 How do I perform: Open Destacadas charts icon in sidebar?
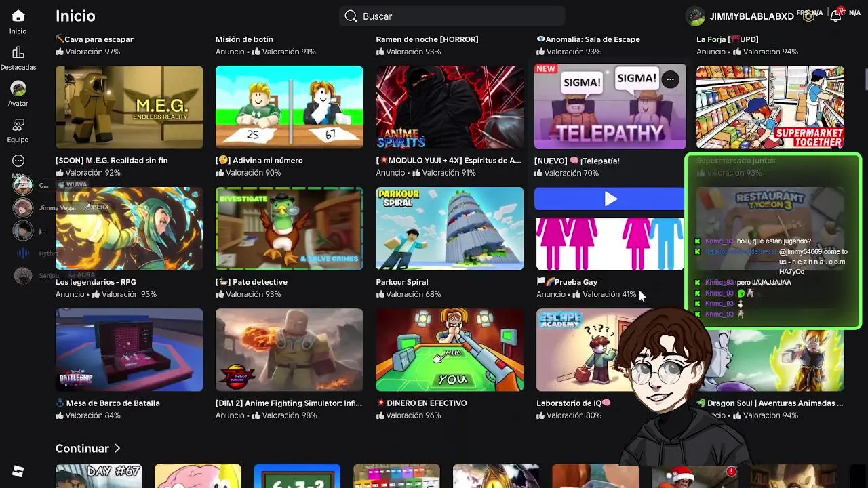tap(18, 53)
